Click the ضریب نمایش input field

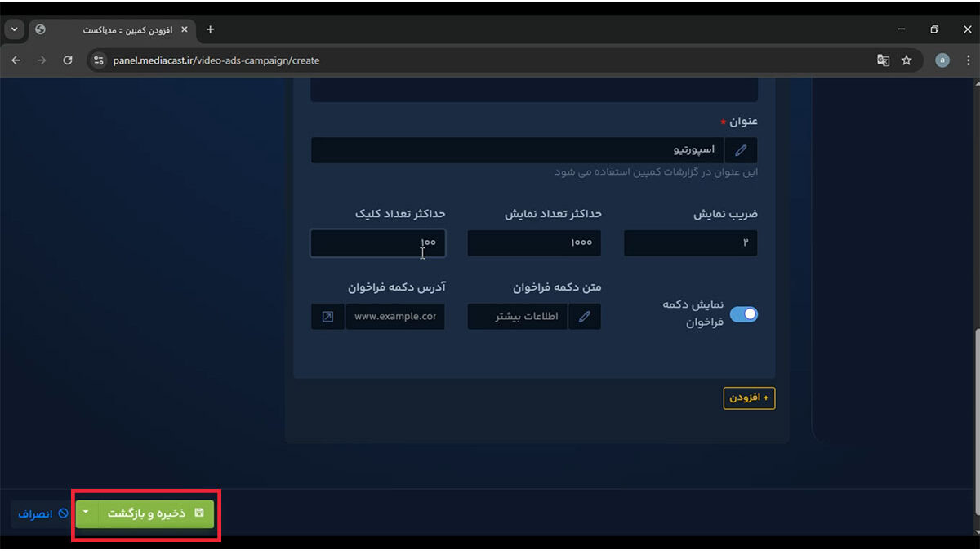click(690, 243)
